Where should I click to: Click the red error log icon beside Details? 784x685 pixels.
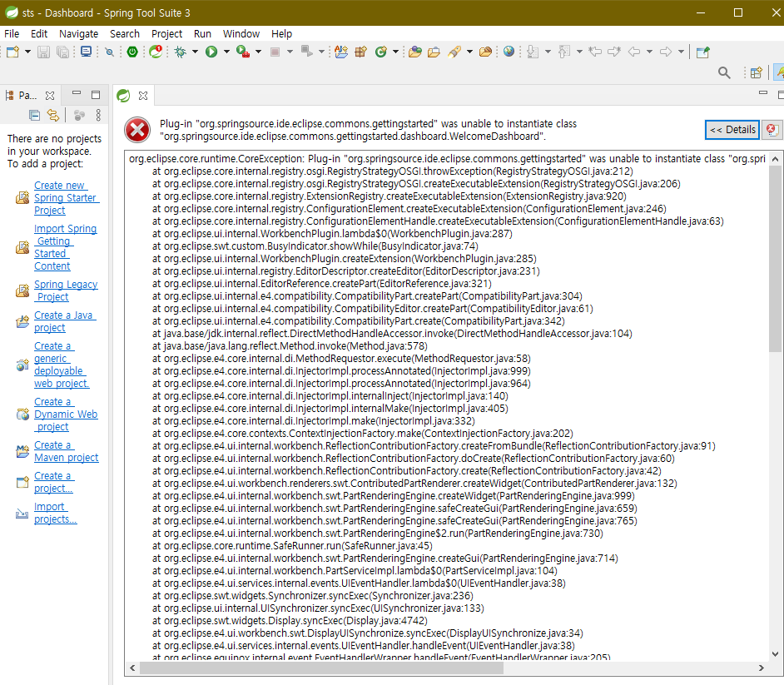click(x=772, y=130)
